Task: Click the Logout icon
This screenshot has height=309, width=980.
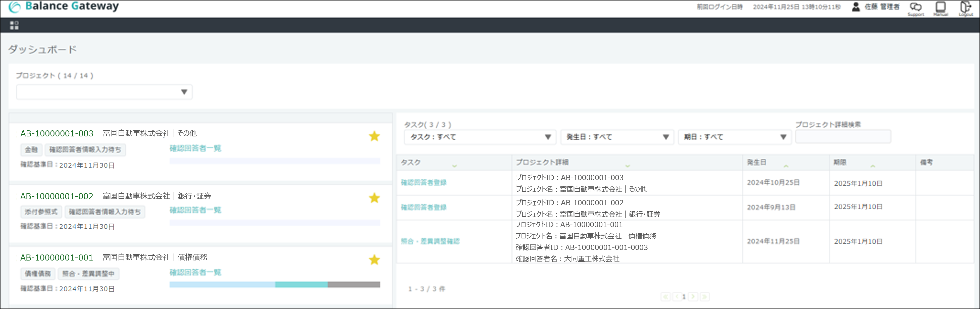Action: tap(965, 7)
